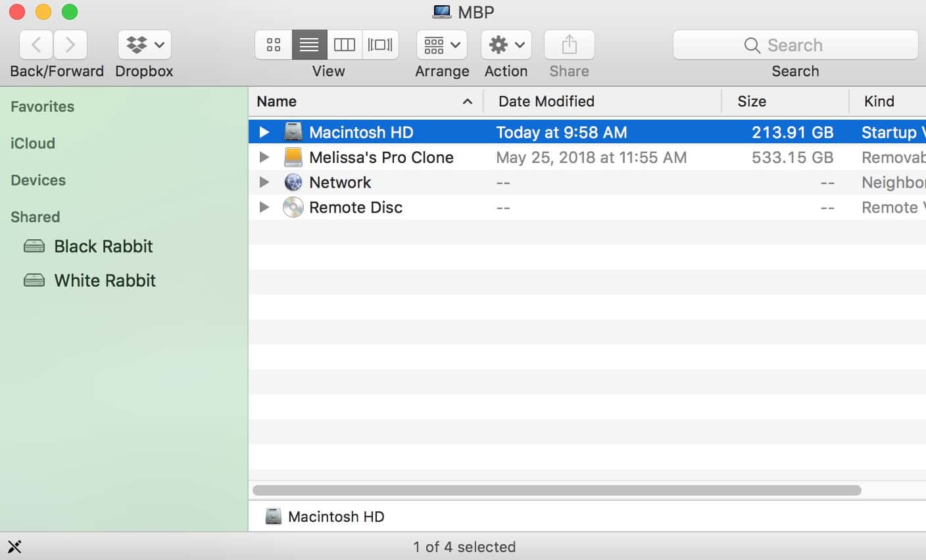Open White Rabbit shared computer

(x=105, y=281)
